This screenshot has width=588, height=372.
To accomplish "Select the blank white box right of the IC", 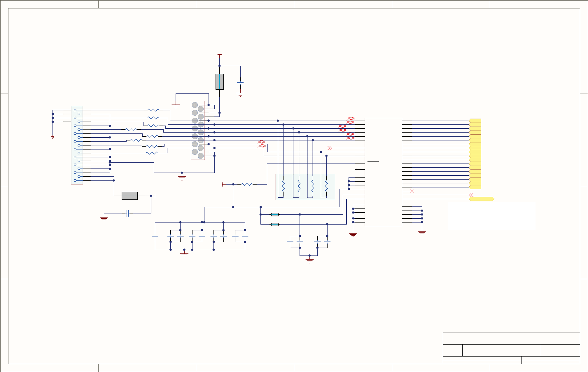I will pos(491,216).
